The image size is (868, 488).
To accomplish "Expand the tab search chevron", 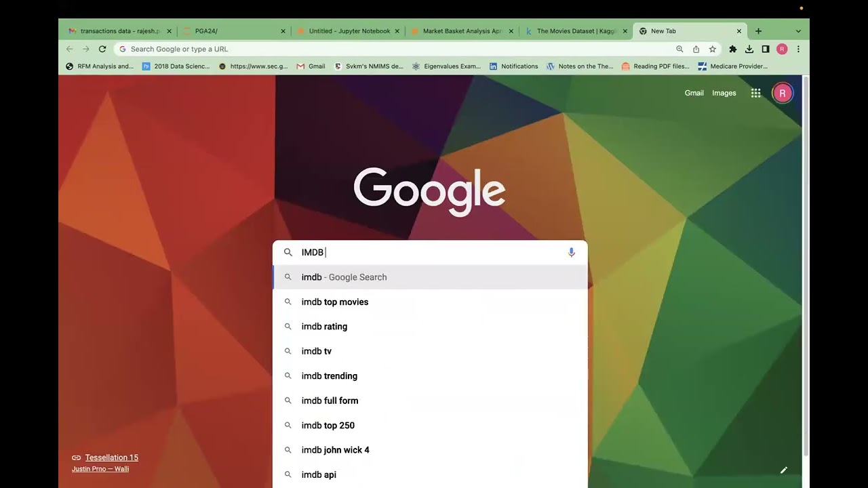I will click(x=798, y=31).
